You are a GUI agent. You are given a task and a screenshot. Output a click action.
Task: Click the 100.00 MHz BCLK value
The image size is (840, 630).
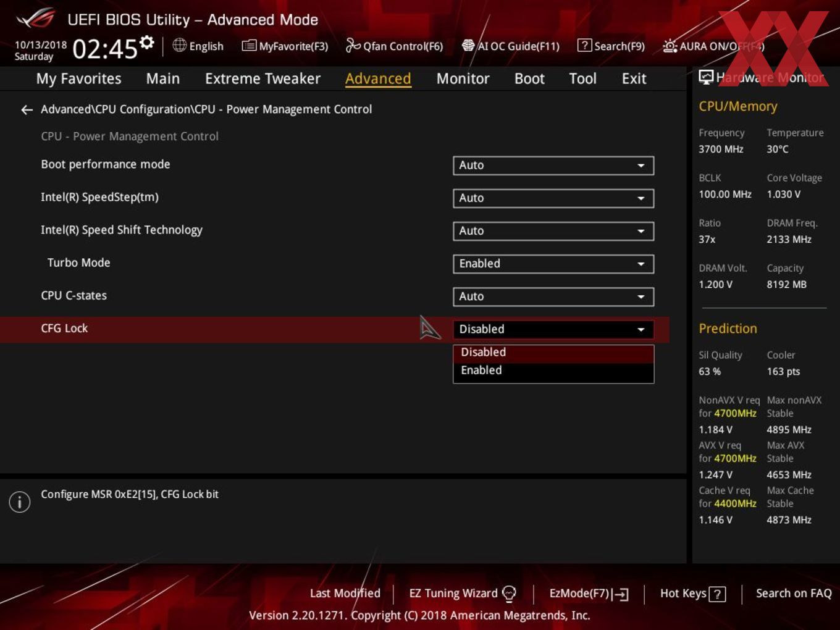coord(725,195)
